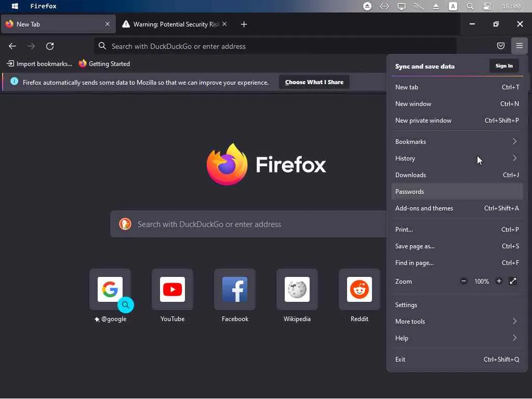Image resolution: width=532 pixels, height=399 pixels.
Task: Open Add-ons and themes
Action: [x=457, y=208]
